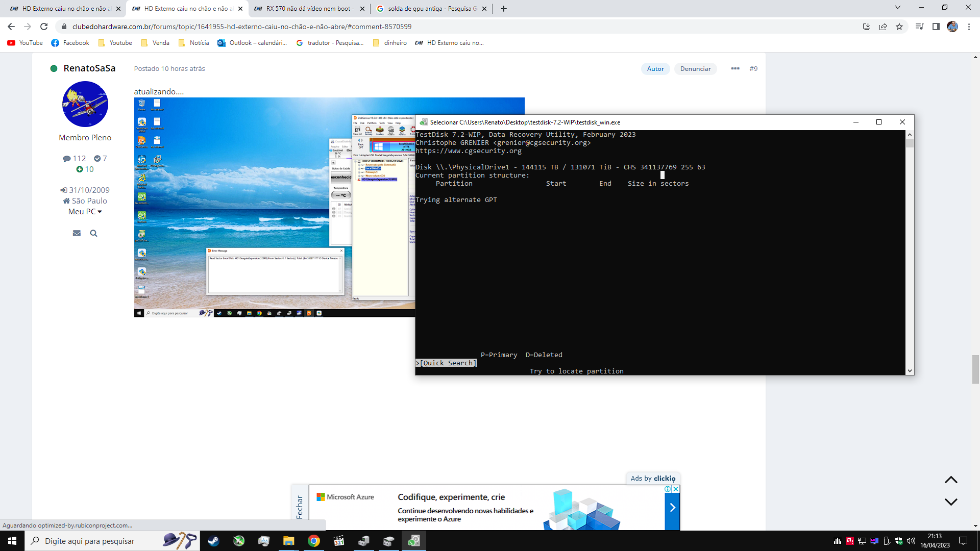The width and height of the screenshot is (980, 551).
Task: Click the Autor badge on the post
Action: [x=655, y=69]
